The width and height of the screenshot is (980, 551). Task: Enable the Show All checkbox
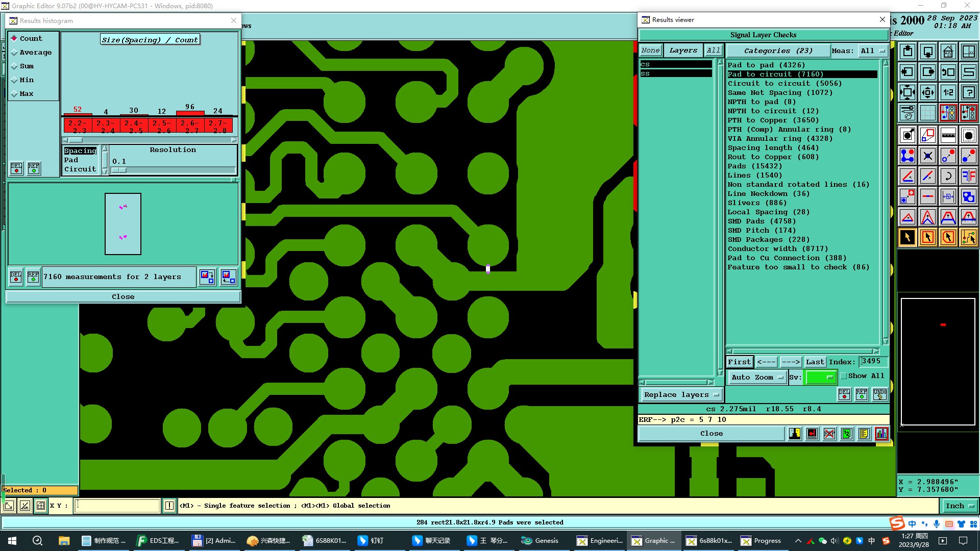coord(844,376)
